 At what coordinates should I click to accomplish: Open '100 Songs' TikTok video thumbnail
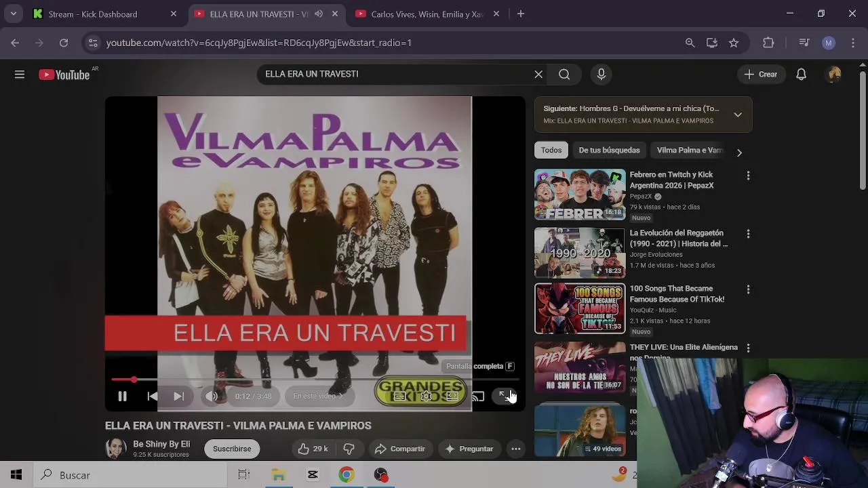580,308
